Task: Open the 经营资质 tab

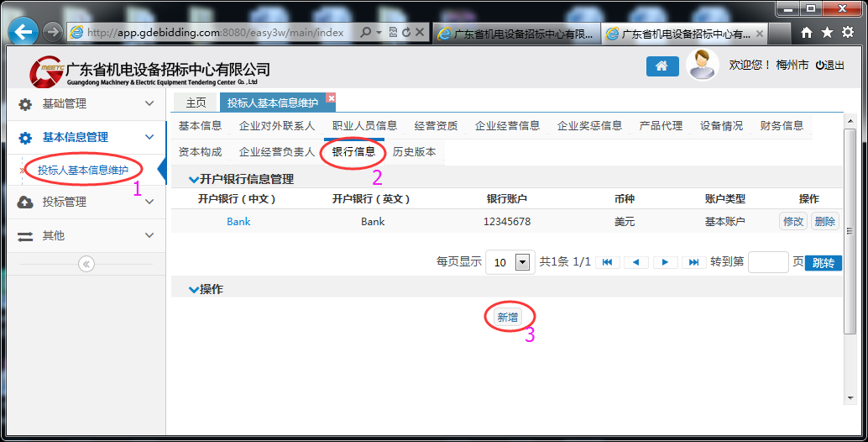Action: [436, 126]
